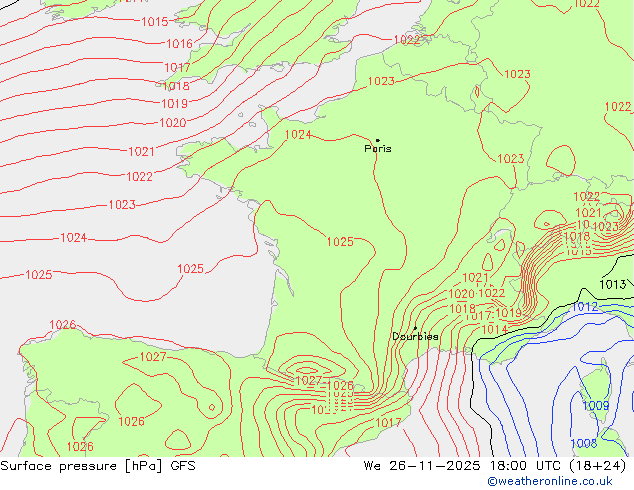
Task: Click the 1024 label just west of Paris
Action: tap(298, 135)
